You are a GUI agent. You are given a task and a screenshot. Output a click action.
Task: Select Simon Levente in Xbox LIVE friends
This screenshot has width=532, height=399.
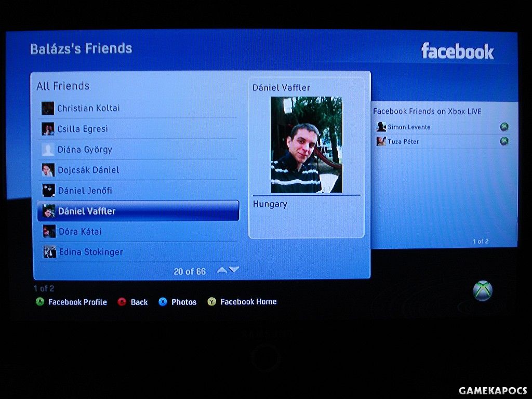(443, 127)
